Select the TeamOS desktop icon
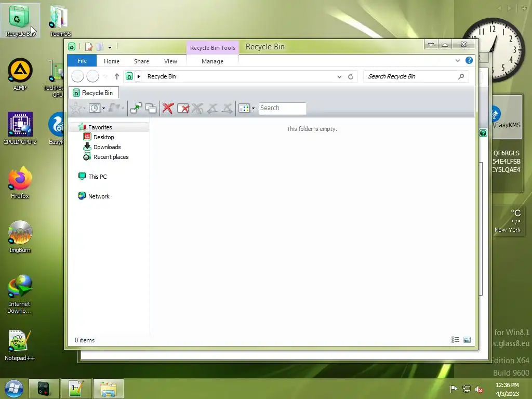532x399 pixels. (x=60, y=20)
